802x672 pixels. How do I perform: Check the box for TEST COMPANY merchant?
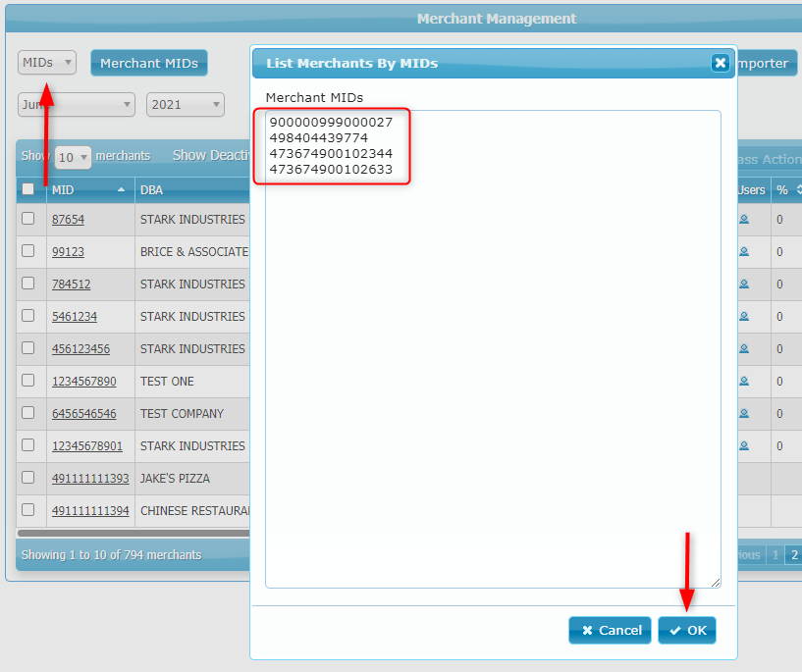point(28,413)
